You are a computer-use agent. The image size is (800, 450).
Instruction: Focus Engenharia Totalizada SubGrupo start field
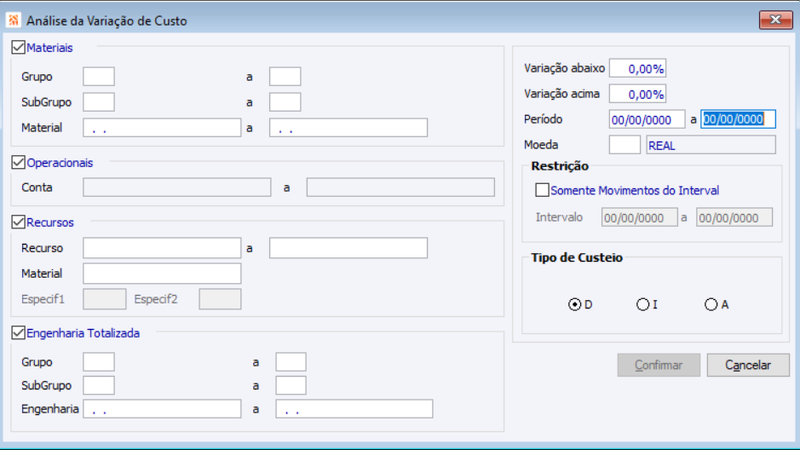99,385
